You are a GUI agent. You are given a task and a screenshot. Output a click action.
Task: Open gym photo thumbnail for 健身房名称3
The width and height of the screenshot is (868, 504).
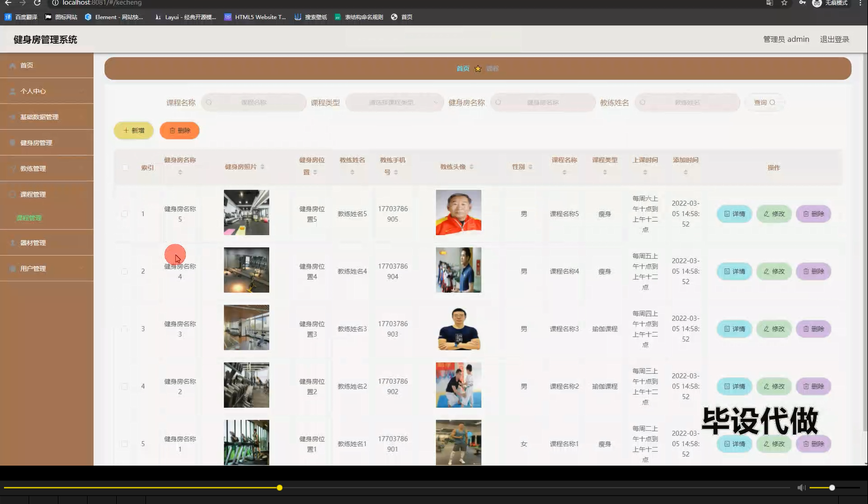click(246, 328)
